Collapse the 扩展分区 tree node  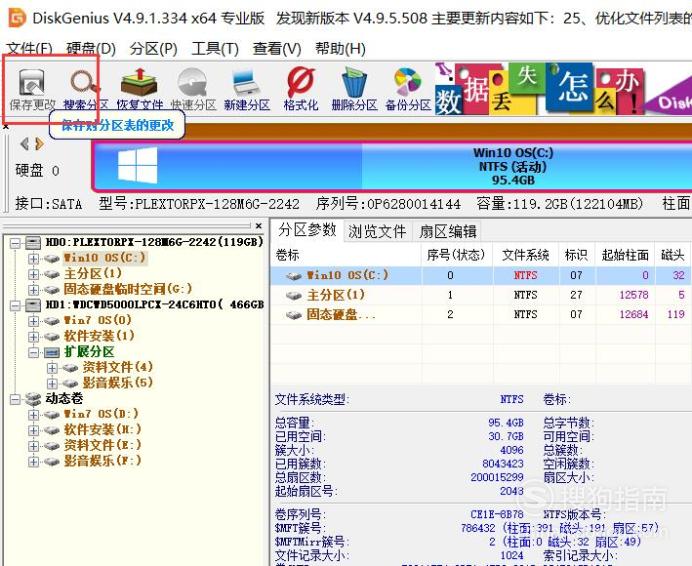pyautogui.click(x=33, y=352)
